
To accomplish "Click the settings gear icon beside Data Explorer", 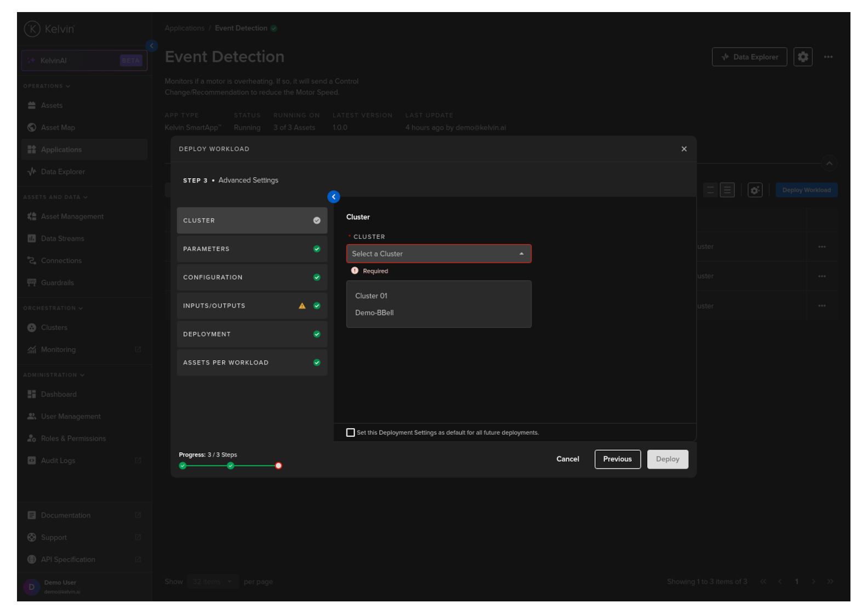I will click(x=802, y=57).
